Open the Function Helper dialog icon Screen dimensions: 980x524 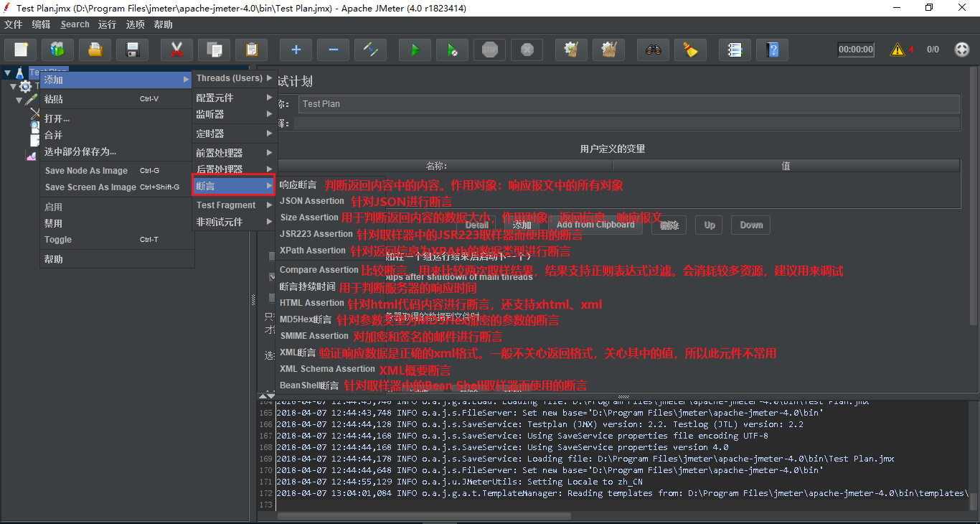[x=735, y=50]
